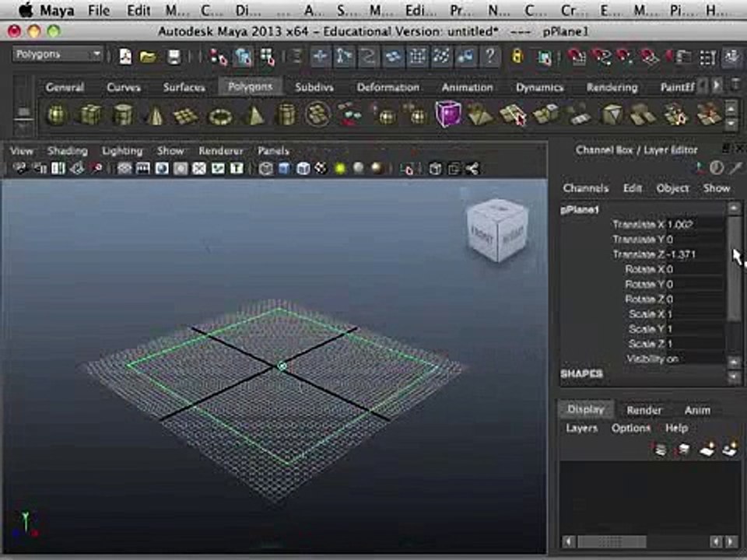Toggle the resolution gate display
The height and width of the screenshot is (560, 747).
[x=162, y=169]
